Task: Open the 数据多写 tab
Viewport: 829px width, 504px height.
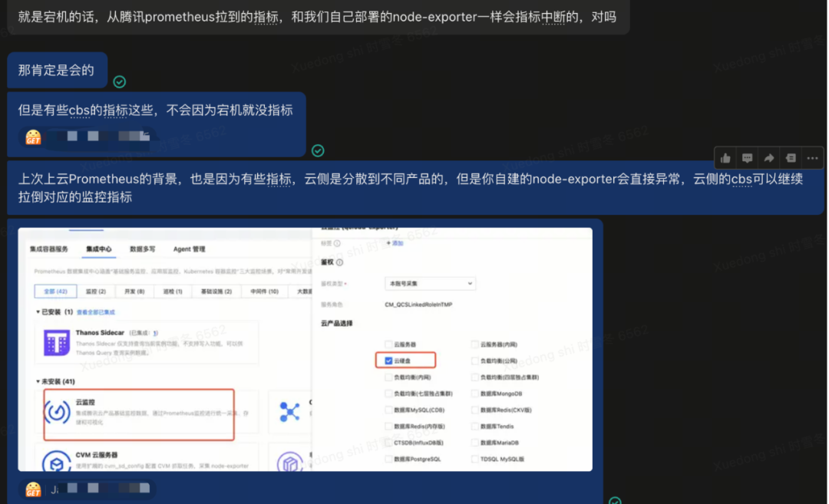Action: 142,249
